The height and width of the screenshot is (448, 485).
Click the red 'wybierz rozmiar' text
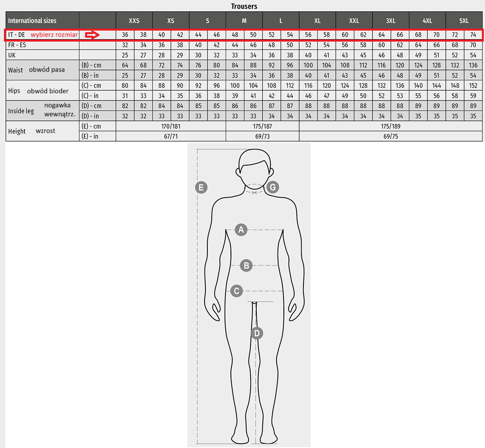coord(54,35)
